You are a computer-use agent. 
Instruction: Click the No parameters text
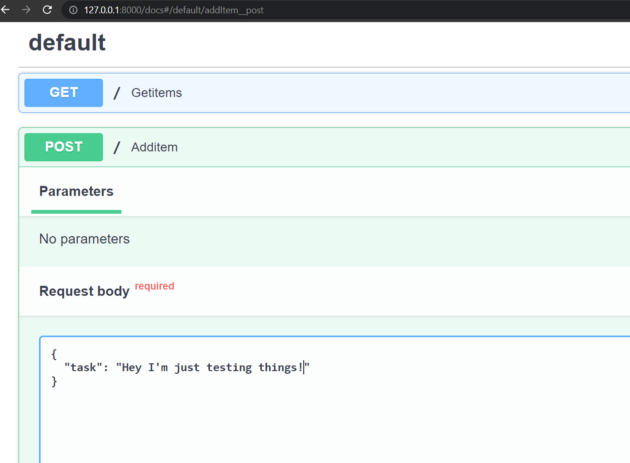(84, 239)
